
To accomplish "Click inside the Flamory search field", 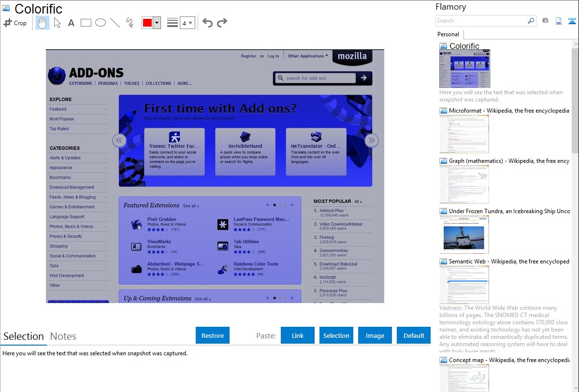I will pos(481,21).
